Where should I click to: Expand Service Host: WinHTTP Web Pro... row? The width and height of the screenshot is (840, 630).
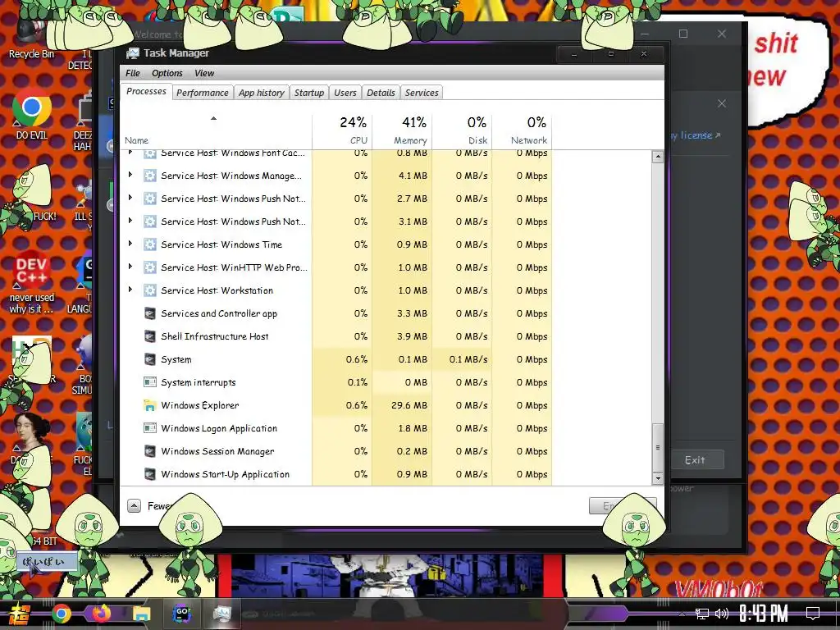click(130, 267)
